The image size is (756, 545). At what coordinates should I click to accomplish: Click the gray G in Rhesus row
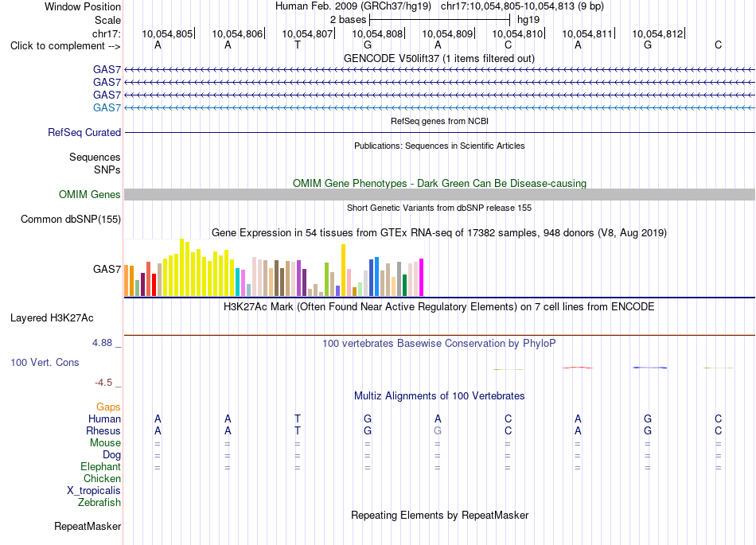point(438,430)
